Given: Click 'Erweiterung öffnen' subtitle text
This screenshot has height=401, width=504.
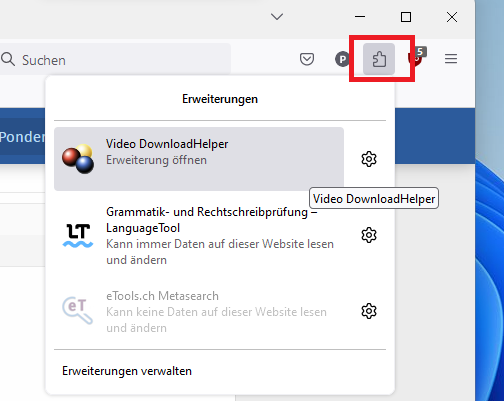Looking at the screenshot, I should (156, 160).
